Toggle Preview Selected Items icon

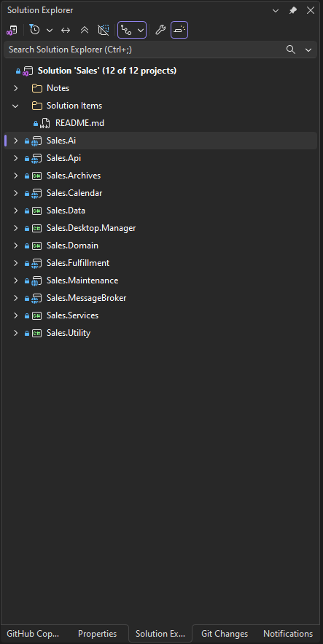179,30
